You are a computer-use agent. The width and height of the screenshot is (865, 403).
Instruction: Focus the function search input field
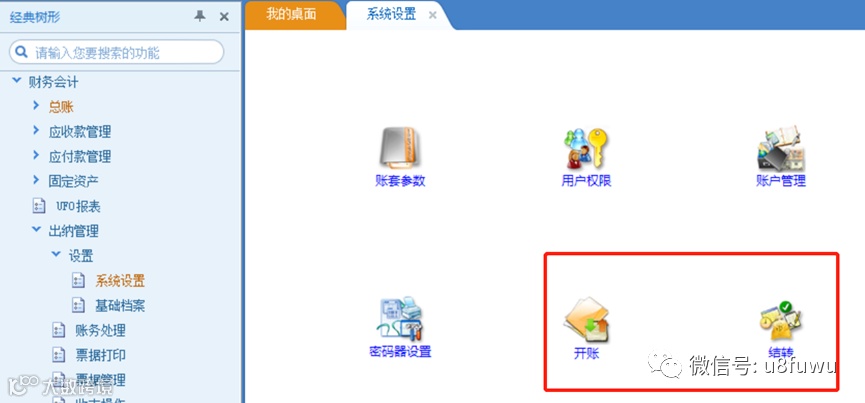pos(116,52)
